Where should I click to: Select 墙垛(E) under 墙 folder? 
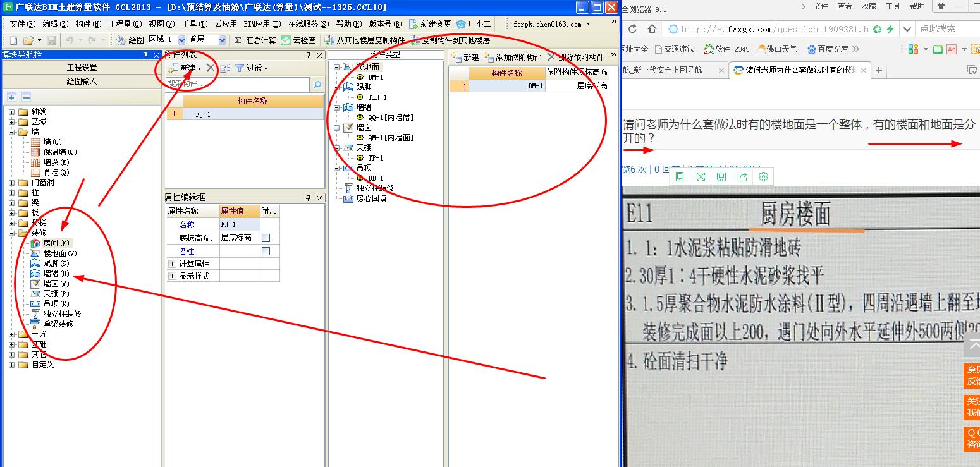50,162
